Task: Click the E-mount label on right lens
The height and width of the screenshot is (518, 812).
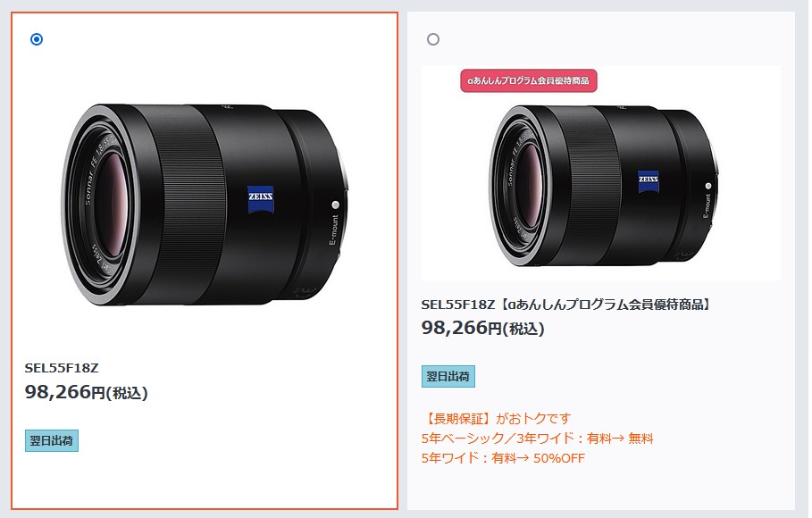Action: pos(707,206)
